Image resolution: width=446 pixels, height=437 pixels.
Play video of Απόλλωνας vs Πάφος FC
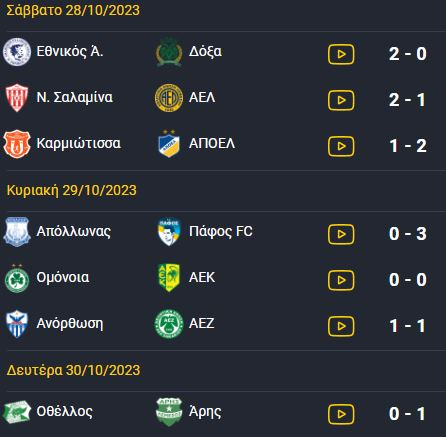(x=341, y=234)
